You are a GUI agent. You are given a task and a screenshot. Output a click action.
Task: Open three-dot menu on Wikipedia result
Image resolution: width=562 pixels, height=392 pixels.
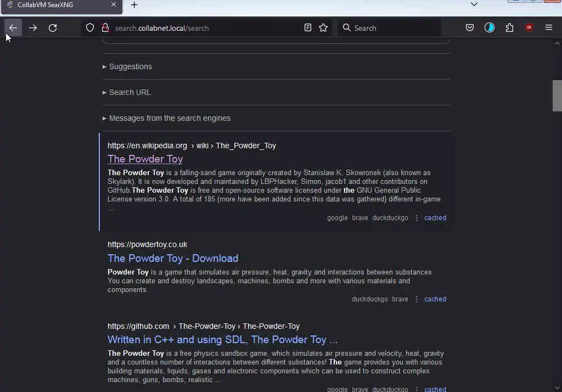click(416, 218)
